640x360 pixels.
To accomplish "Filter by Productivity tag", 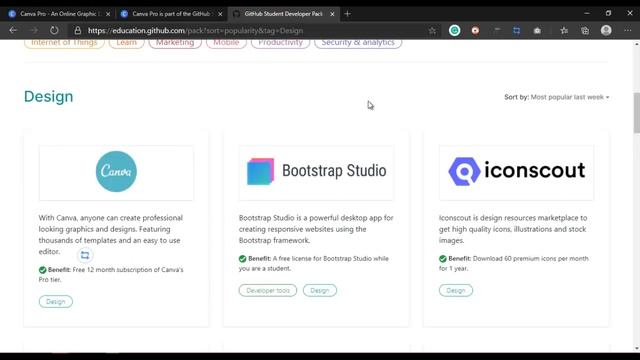I will [280, 43].
